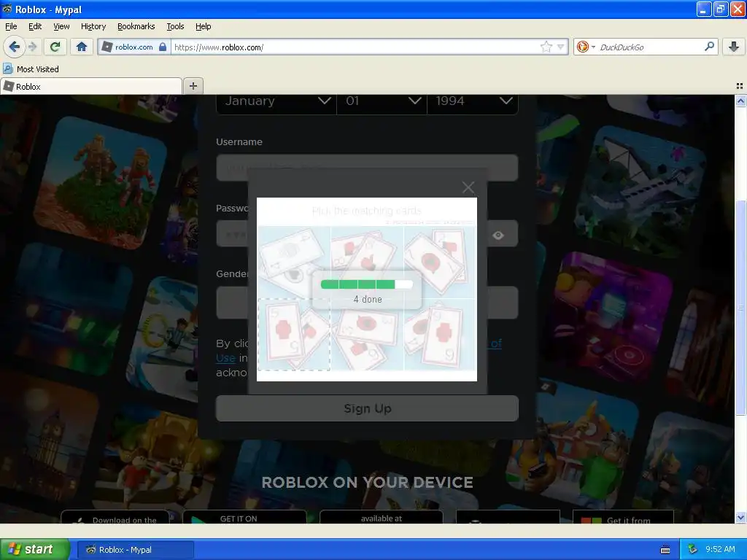Reload the Roblox page
This screenshot has height=560, width=747.
tap(55, 47)
